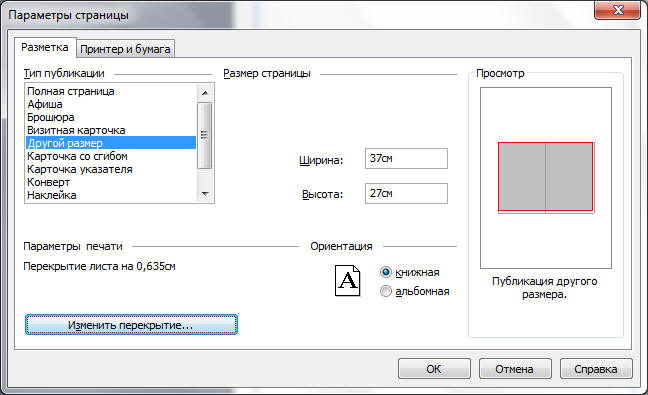Image resolution: width=648 pixels, height=395 pixels.
Task: Click the list scroll-down arrow
Action: (205, 194)
